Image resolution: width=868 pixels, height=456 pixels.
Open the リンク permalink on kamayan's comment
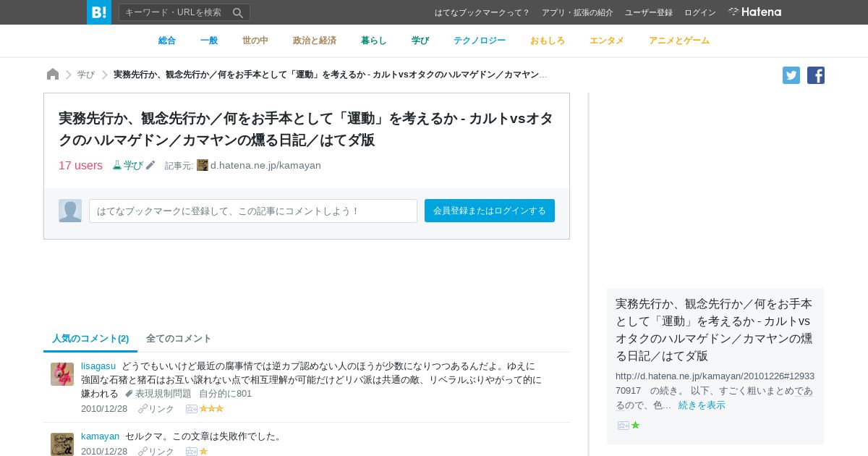161,452
